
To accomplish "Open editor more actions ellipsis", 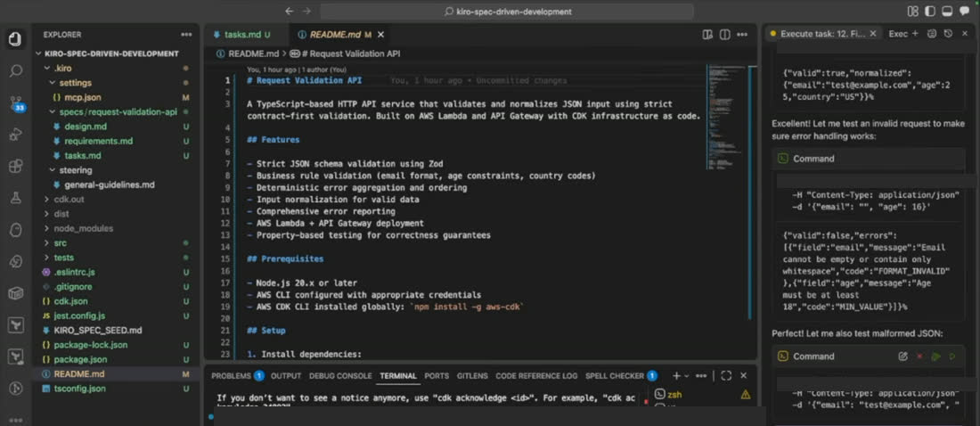I will [743, 35].
